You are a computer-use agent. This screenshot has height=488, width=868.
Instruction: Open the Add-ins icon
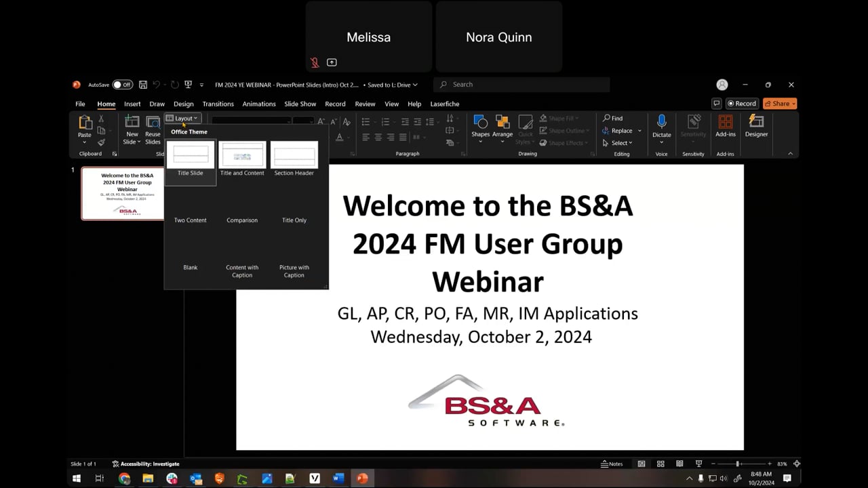coord(725,122)
